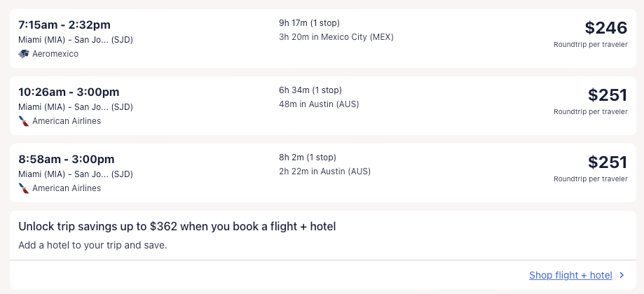This screenshot has width=644, height=294.
Task: Click the Aeromexico airline name label
Action: pos(55,54)
